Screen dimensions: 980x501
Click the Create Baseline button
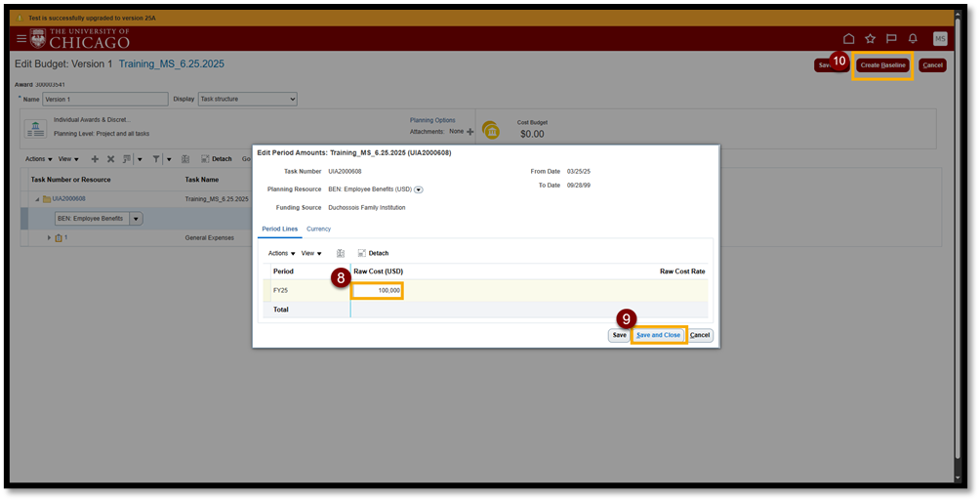point(883,65)
